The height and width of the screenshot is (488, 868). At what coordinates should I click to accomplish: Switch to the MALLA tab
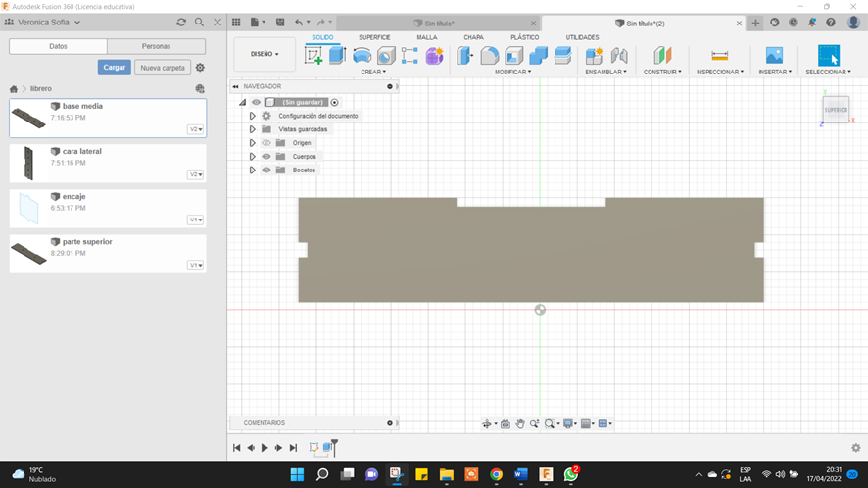(427, 37)
